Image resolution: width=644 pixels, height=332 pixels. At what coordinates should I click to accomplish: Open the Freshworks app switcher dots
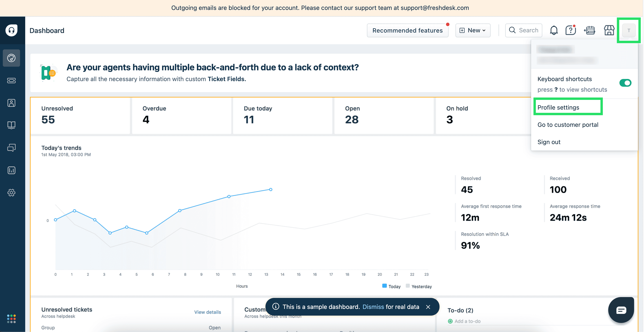click(11, 319)
